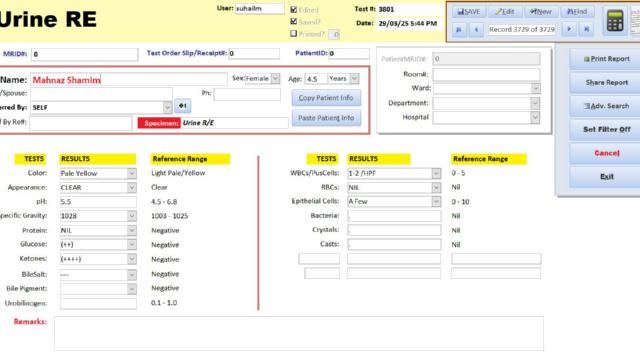Click the Crystals result field
This screenshot has width=640, height=360.
[x=394, y=230]
